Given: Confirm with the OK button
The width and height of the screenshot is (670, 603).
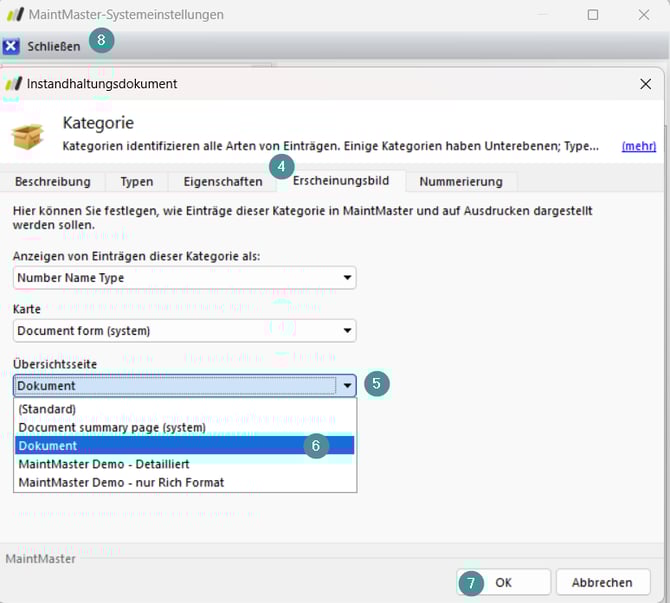Looking at the screenshot, I should click(503, 582).
